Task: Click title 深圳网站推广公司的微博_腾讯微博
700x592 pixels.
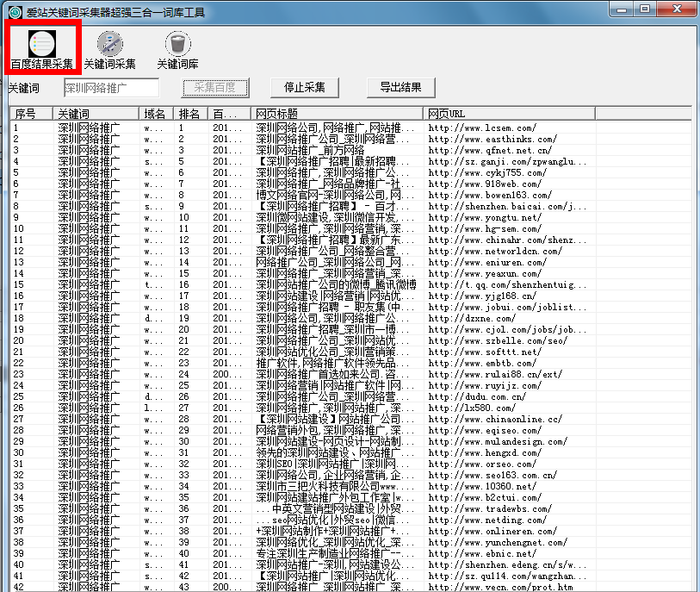Action: tap(336, 284)
